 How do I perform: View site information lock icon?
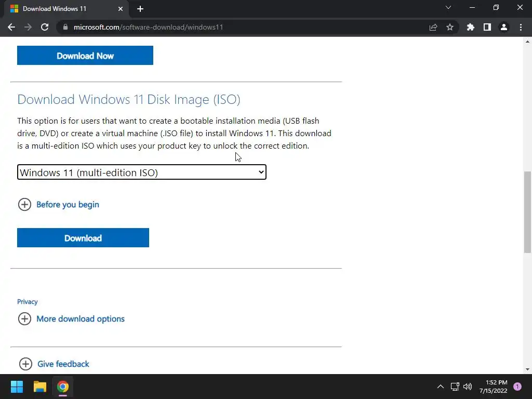[65, 27]
